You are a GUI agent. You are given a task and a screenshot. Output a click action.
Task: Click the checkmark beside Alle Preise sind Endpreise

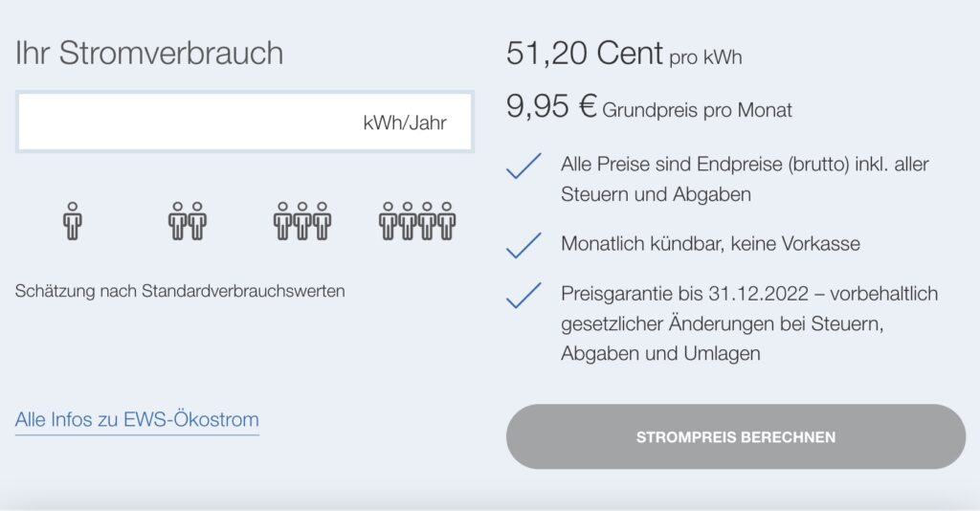click(x=523, y=166)
